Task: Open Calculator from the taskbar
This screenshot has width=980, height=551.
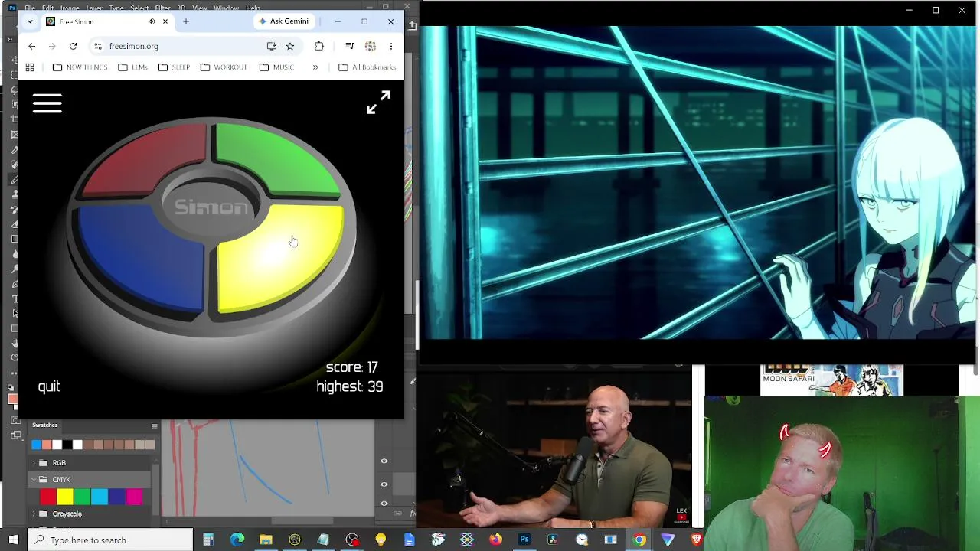Action: click(x=208, y=540)
